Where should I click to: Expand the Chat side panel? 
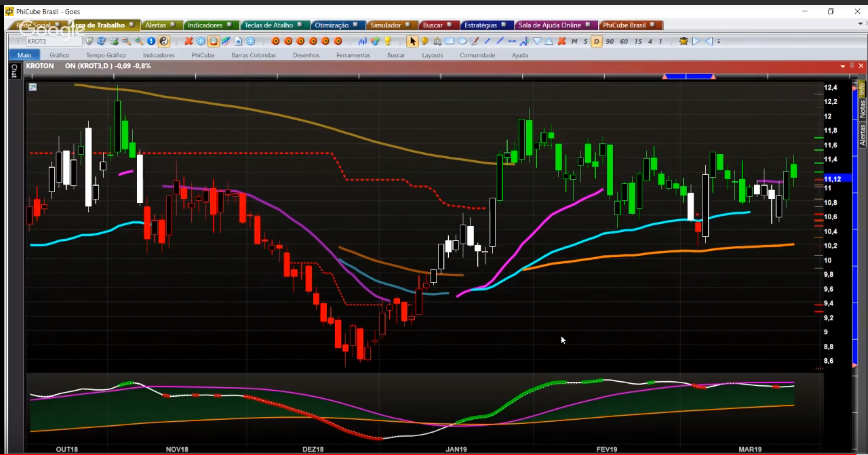coord(14,71)
